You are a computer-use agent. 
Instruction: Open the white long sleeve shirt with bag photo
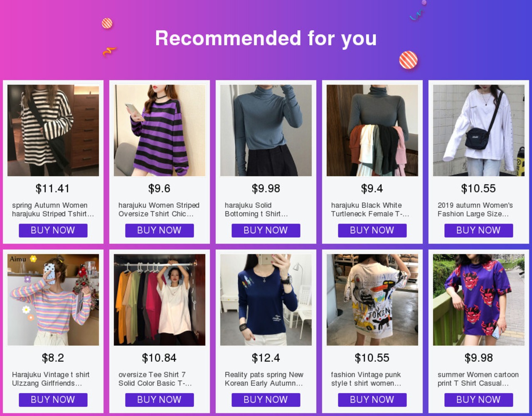pos(479,130)
